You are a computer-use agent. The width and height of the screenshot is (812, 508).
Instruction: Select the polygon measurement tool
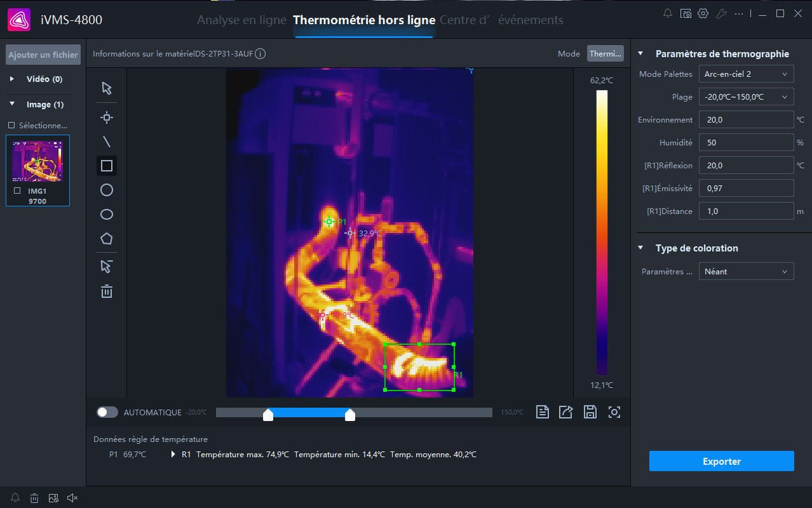point(106,238)
